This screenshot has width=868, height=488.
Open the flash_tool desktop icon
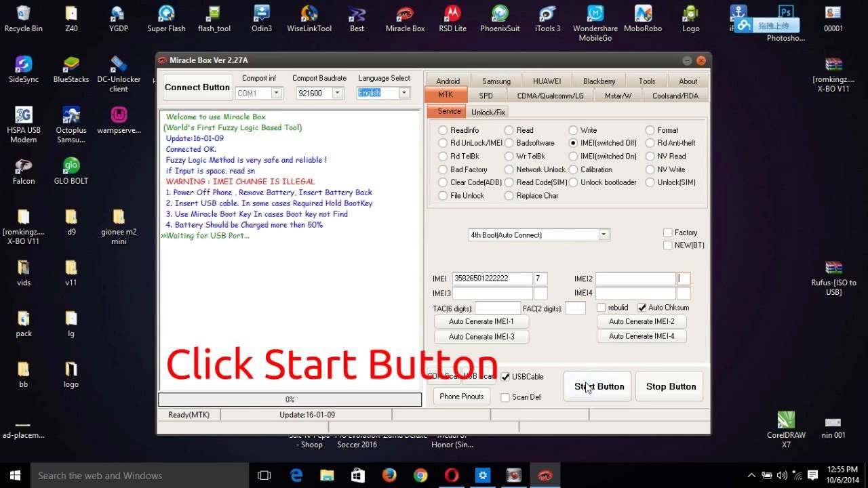point(214,18)
